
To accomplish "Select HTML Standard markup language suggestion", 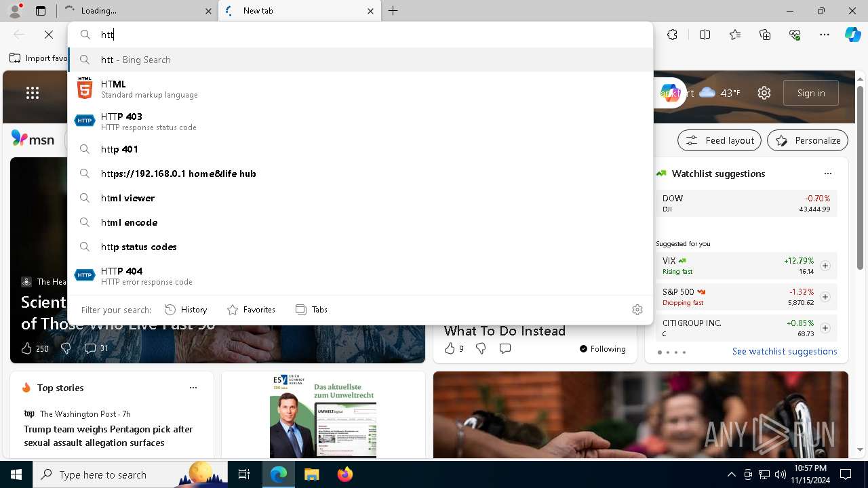I will coord(360,89).
